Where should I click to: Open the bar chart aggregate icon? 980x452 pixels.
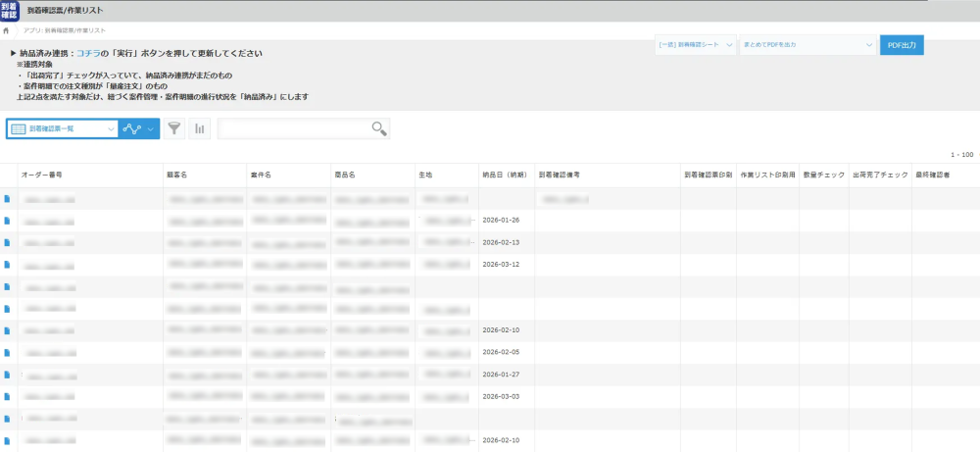pos(199,128)
